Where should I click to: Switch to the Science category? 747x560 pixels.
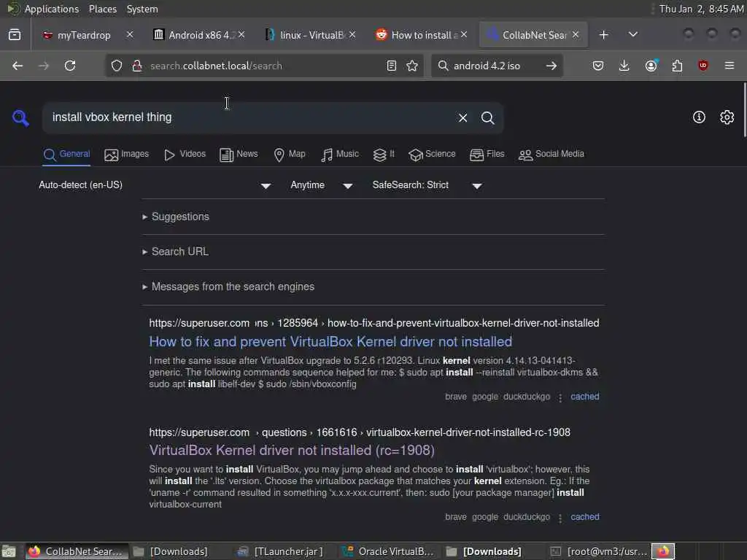click(x=432, y=155)
